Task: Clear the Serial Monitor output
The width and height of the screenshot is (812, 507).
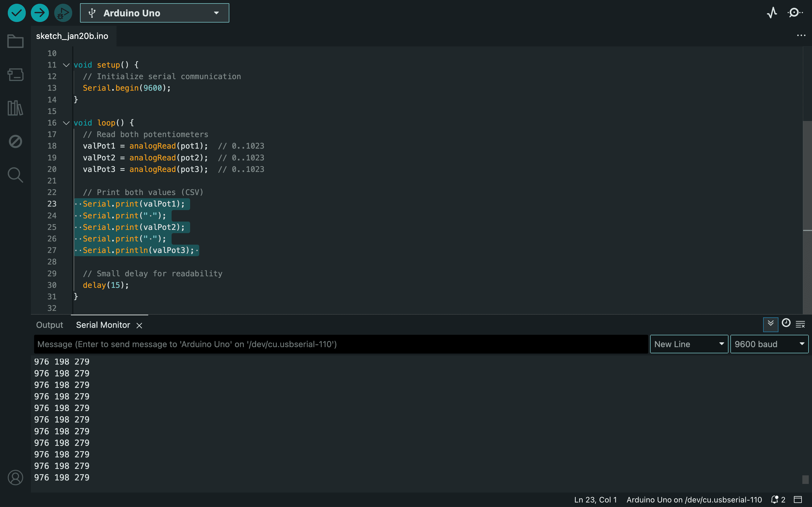Action: click(800, 324)
